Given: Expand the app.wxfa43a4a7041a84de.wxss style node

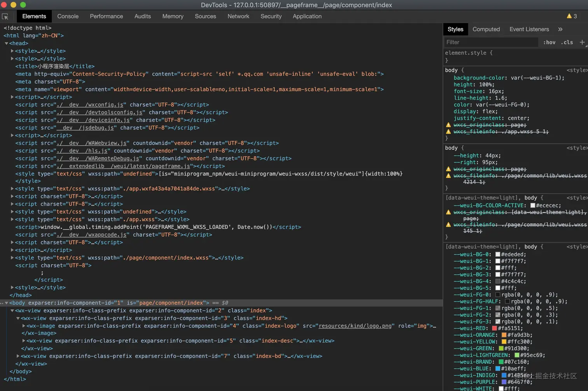Looking at the screenshot, I should point(12,189).
